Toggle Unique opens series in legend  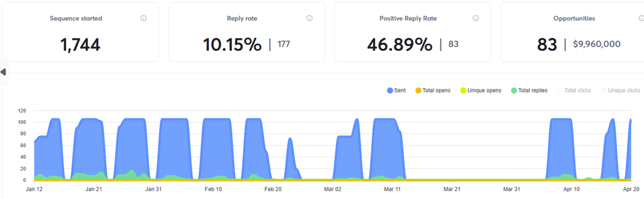[x=480, y=90]
